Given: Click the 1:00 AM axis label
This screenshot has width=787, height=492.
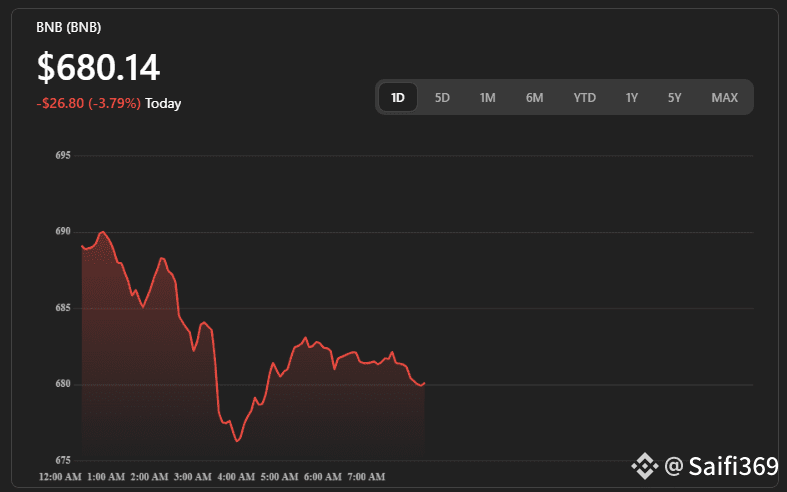Looking at the screenshot, I should [x=106, y=477].
